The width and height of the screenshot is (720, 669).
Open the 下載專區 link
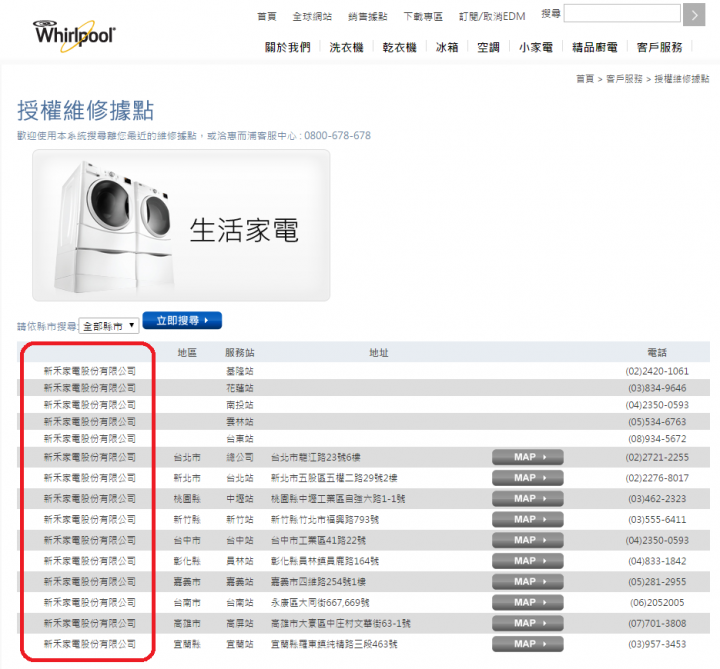click(x=423, y=17)
